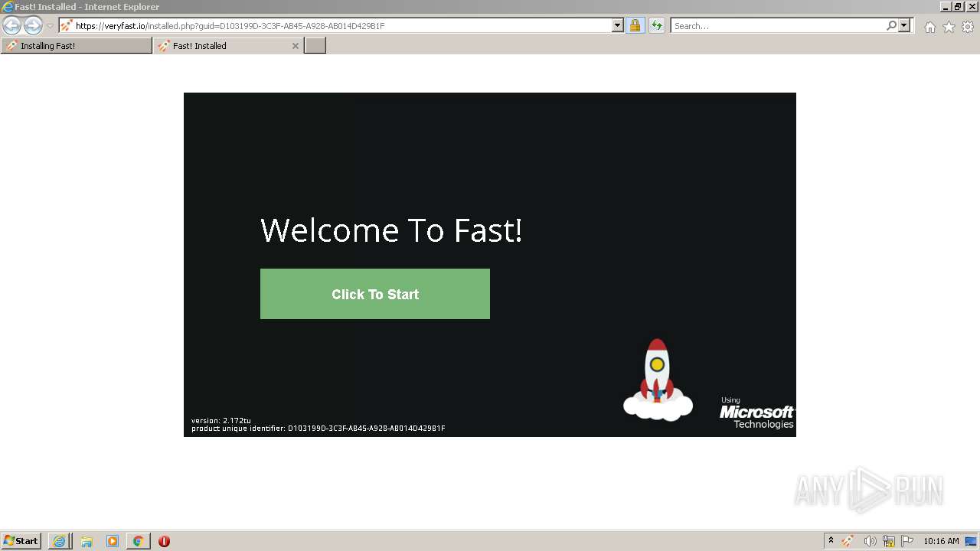Go forward with the browser Forward arrow

coord(33,26)
